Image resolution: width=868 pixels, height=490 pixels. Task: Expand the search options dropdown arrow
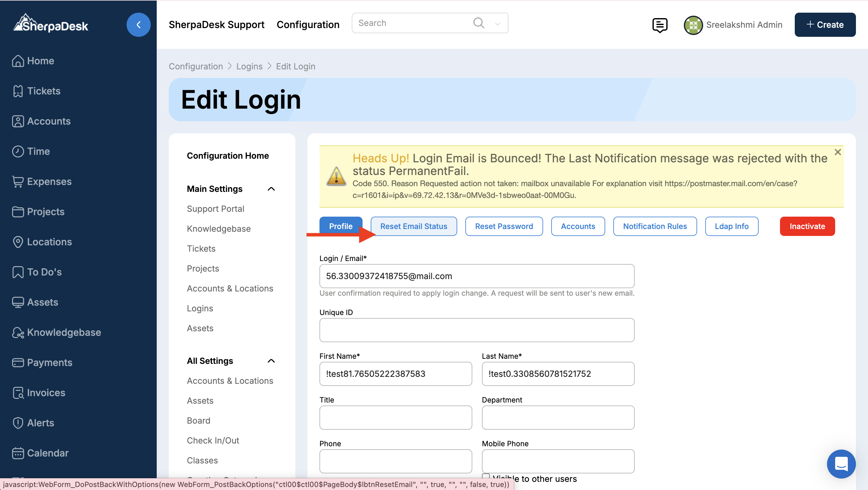497,24
